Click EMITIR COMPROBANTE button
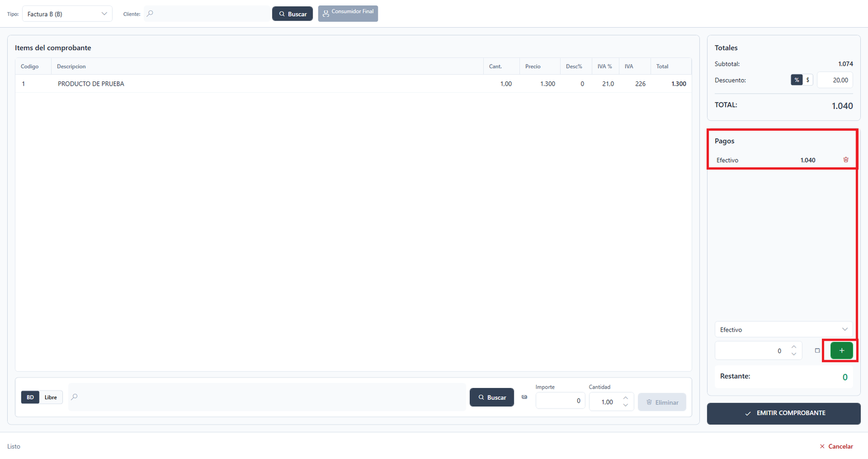The height and width of the screenshot is (459, 868). point(783,413)
